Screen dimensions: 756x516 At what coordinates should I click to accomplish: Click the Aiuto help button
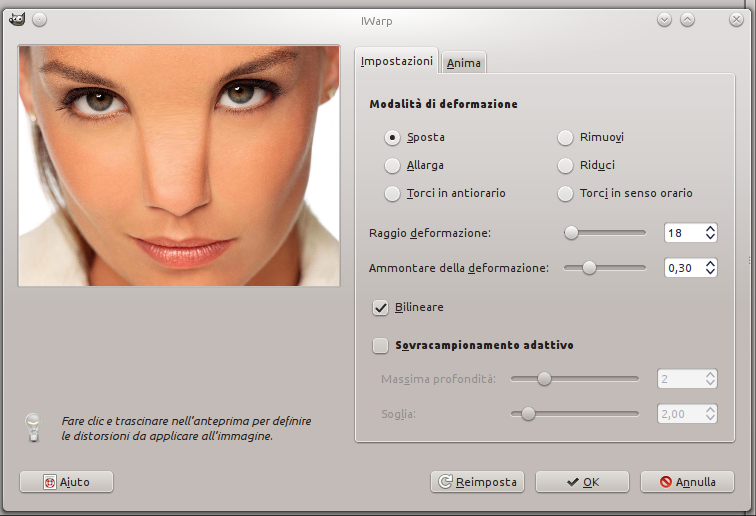(67, 482)
